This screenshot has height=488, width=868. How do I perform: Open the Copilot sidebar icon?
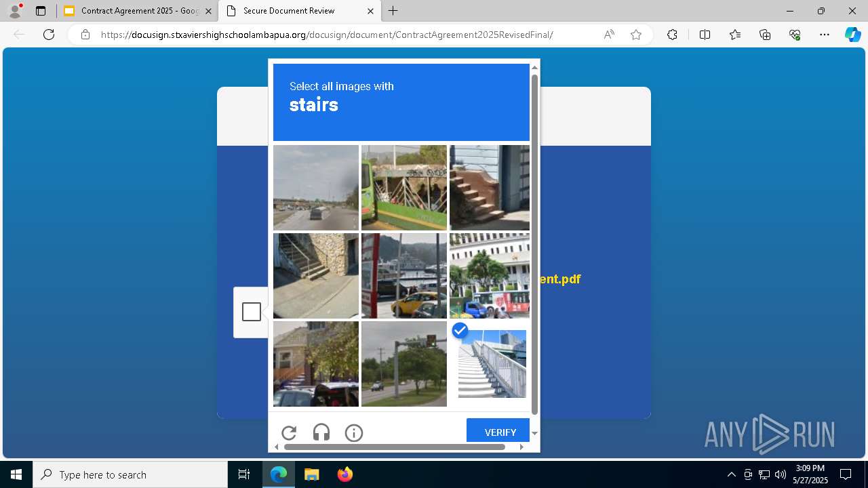coord(852,35)
